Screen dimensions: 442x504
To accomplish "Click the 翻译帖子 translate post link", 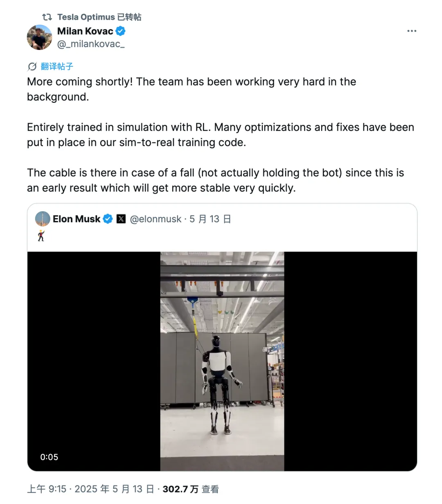I will coord(57,66).
